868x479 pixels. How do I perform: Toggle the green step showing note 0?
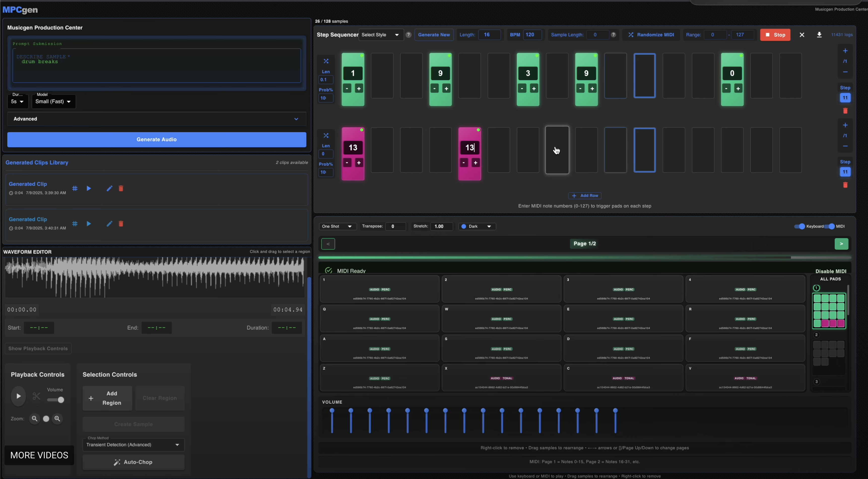[732, 79]
